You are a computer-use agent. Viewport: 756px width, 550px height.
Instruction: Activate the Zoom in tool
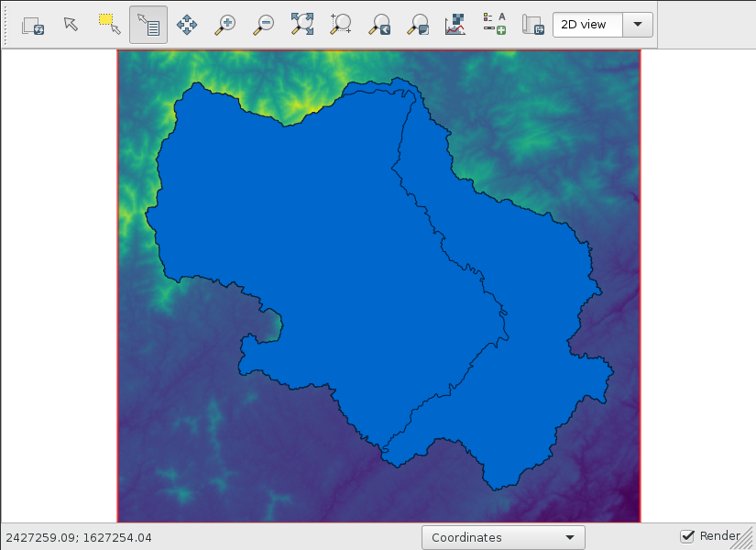pyautogui.click(x=225, y=25)
